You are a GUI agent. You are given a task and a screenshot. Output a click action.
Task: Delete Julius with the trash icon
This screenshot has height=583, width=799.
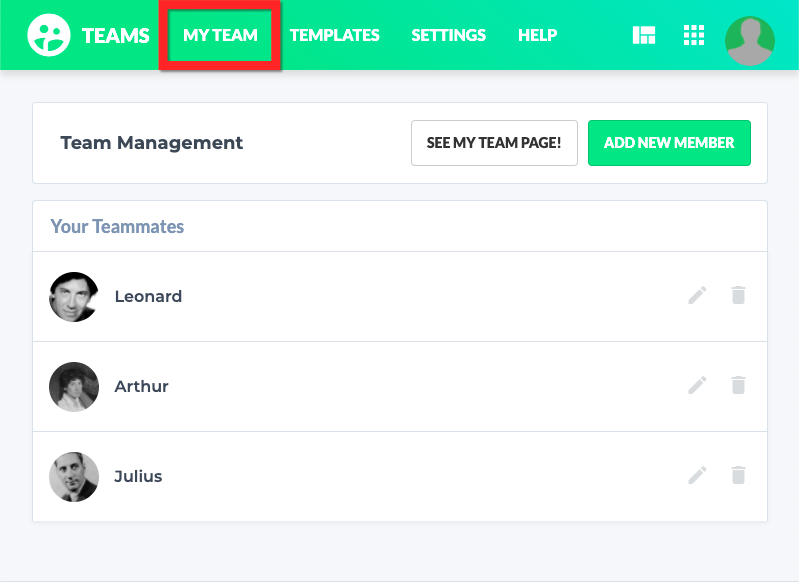pos(738,475)
